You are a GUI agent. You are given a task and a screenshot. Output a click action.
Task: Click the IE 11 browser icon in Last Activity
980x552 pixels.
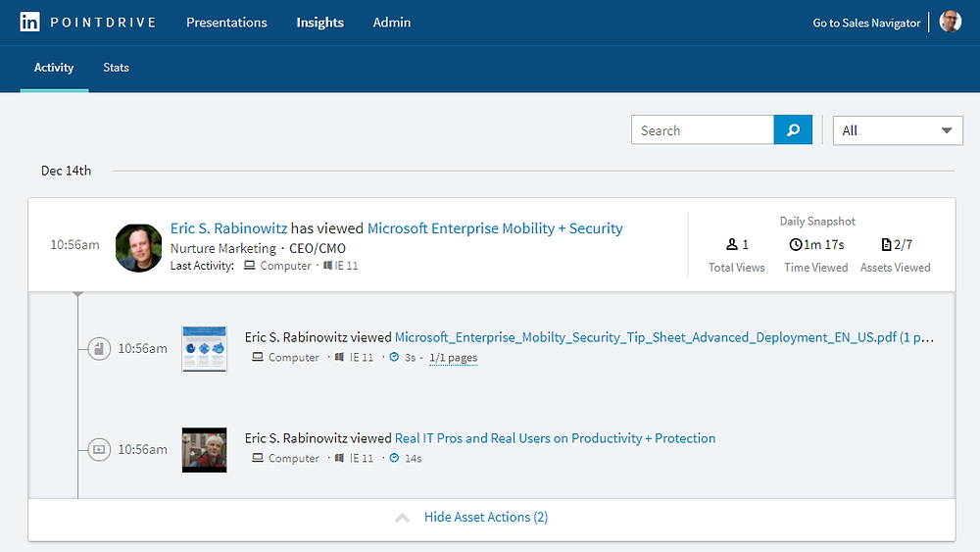(x=327, y=266)
